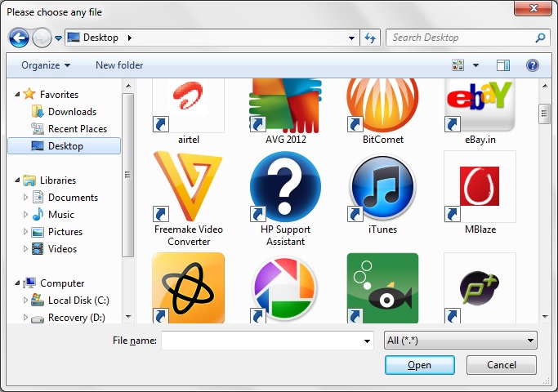
Task: Select the eBay.in shortcut icon
Action: [x=480, y=105]
